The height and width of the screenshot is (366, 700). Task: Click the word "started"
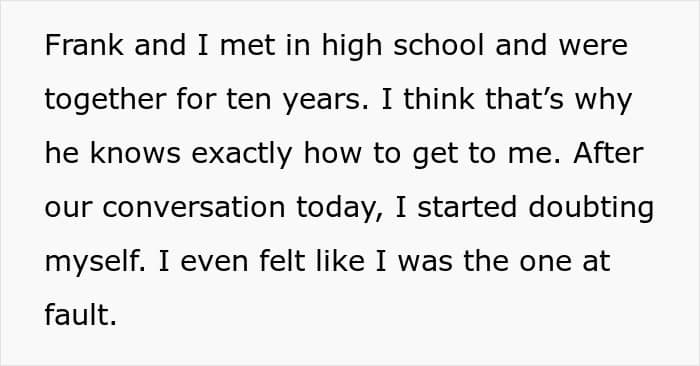467,208
